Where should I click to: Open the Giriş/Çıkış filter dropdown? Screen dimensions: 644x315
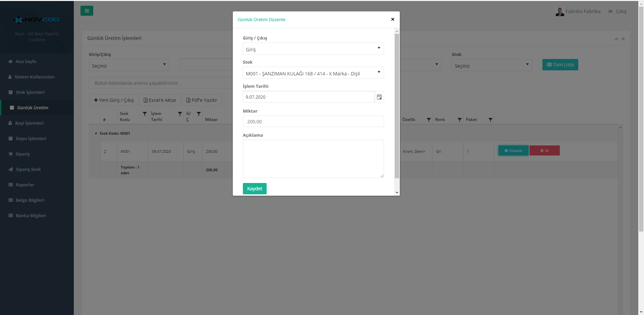[129, 65]
